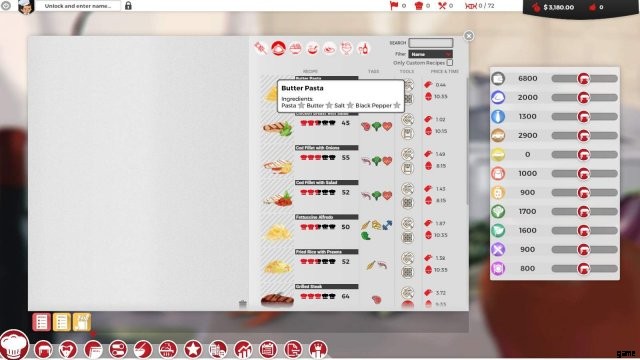Adjust the slider for the 6800 value
The width and height of the screenshot is (640, 360).
(x=584, y=78)
